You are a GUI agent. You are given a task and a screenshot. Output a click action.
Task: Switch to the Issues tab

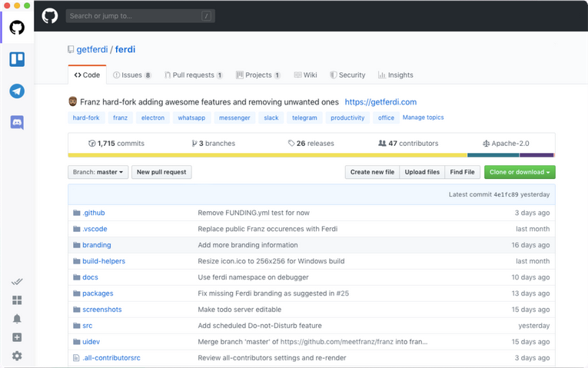132,75
